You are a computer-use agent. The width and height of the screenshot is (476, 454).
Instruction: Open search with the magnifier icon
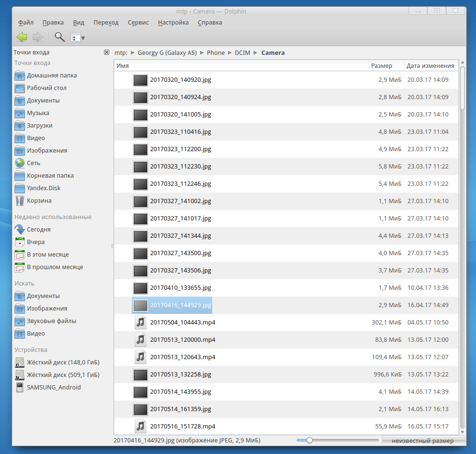[60, 38]
